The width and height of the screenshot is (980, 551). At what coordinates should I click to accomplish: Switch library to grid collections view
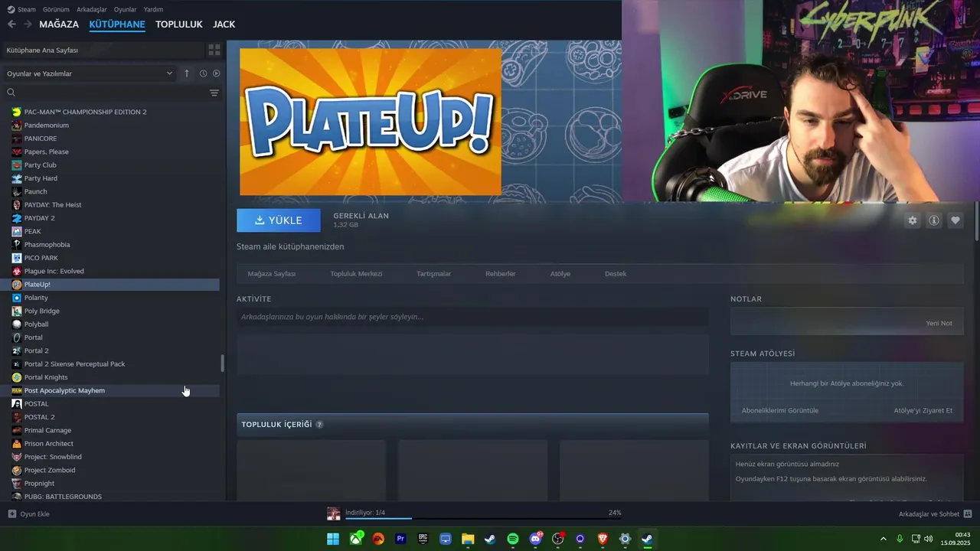(214, 50)
